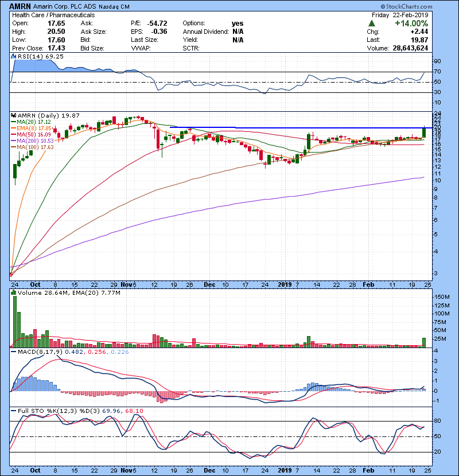Click the green up-triangle change indicator

[371, 24]
